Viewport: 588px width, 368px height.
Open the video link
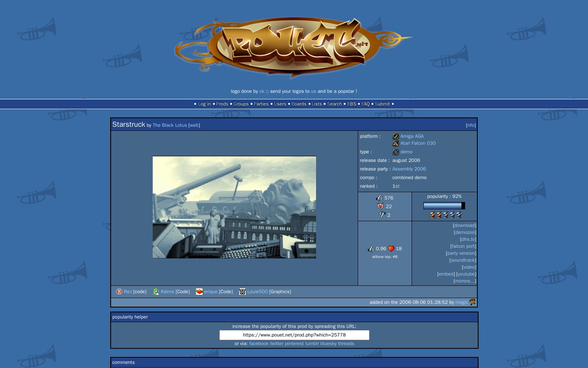[469, 267]
